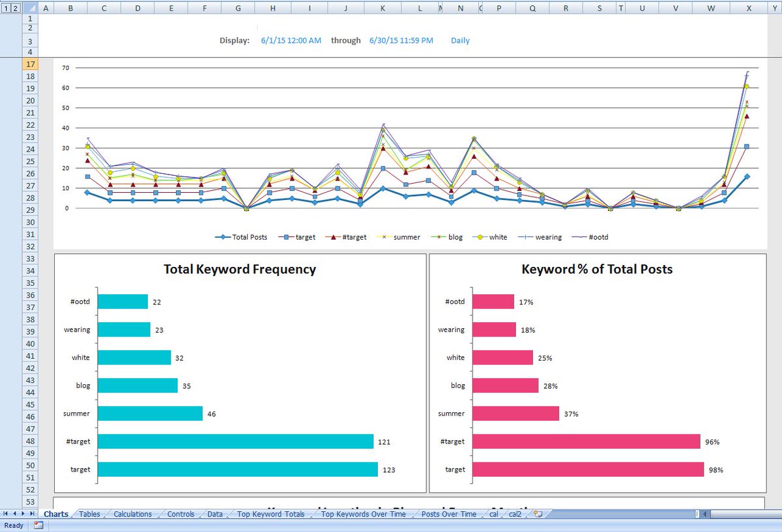Click the 6/30/15 11:59 PM end date
782x532 pixels.
click(x=401, y=40)
